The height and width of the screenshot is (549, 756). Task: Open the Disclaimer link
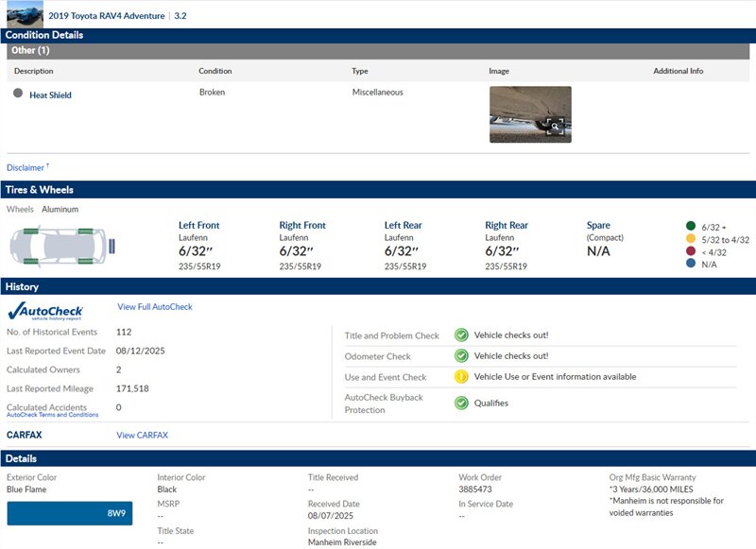pyautogui.click(x=26, y=168)
